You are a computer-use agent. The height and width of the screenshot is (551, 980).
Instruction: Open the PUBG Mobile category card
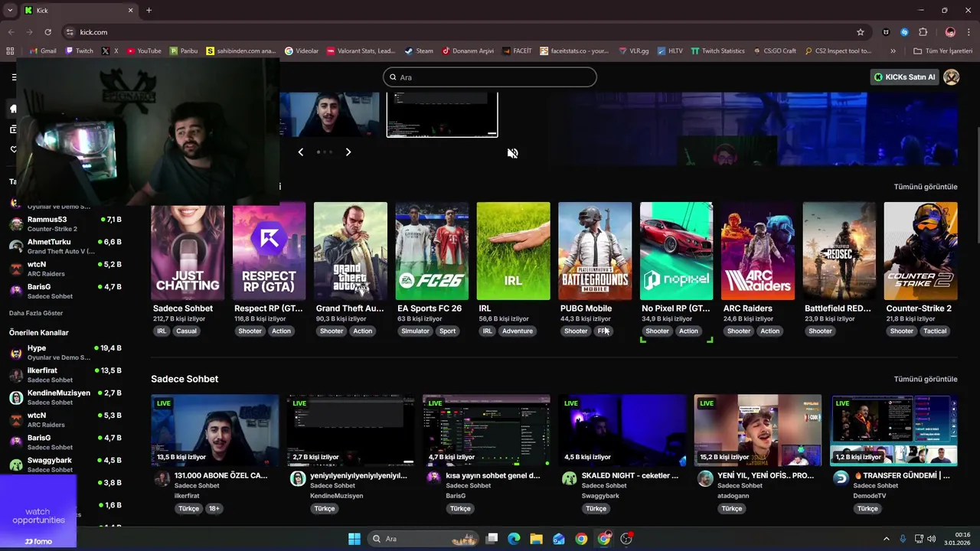[595, 251]
